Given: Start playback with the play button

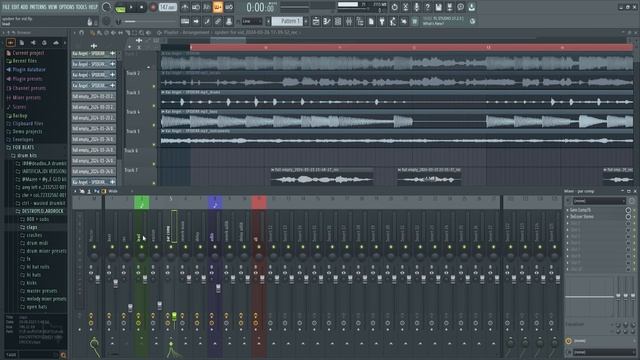Looking at the screenshot, I should click(131, 7).
